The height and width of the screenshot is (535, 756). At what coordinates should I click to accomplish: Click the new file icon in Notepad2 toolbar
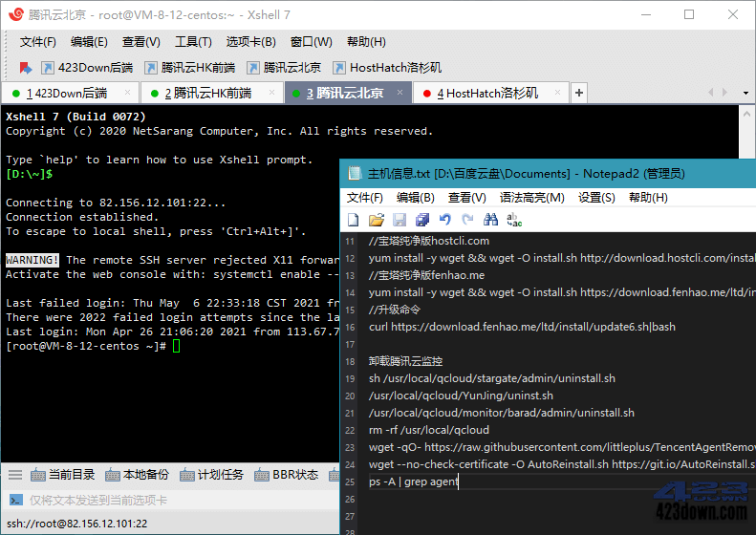tap(353, 221)
